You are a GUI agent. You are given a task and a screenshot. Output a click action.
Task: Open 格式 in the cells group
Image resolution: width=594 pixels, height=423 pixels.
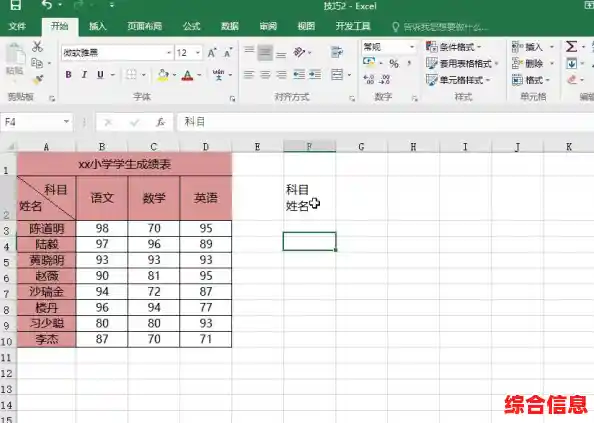tap(530, 80)
